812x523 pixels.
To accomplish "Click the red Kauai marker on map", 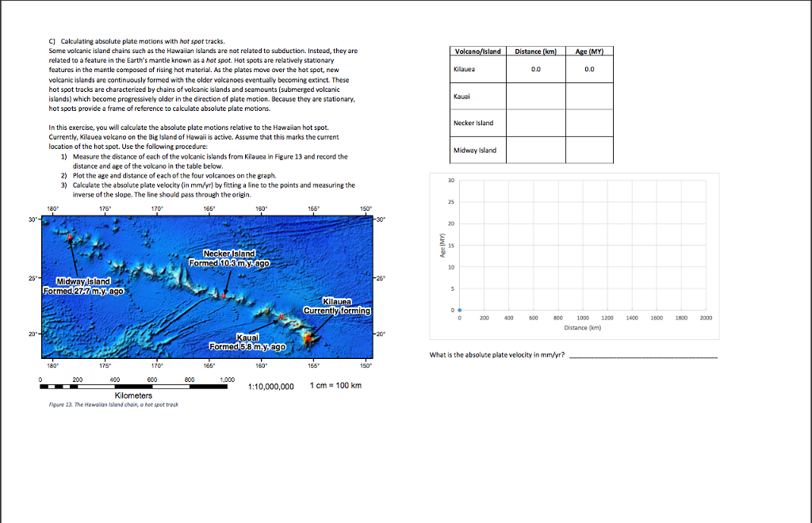I will [282, 317].
